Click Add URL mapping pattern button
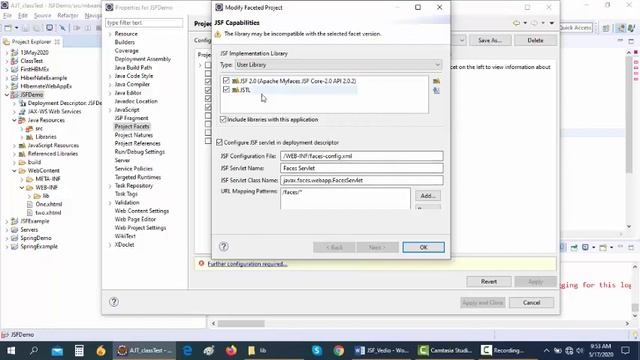 point(428,196)
